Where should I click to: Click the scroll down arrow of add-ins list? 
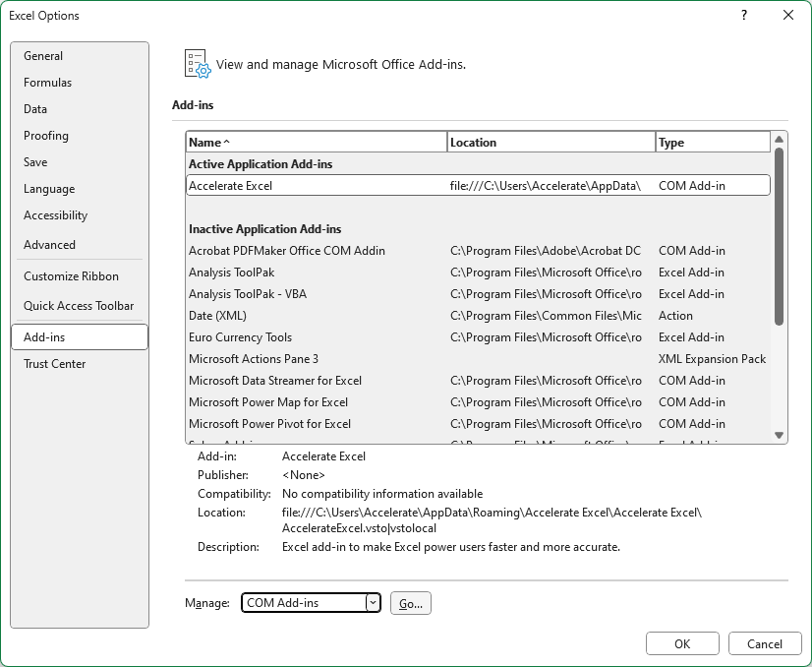(779, 436)
